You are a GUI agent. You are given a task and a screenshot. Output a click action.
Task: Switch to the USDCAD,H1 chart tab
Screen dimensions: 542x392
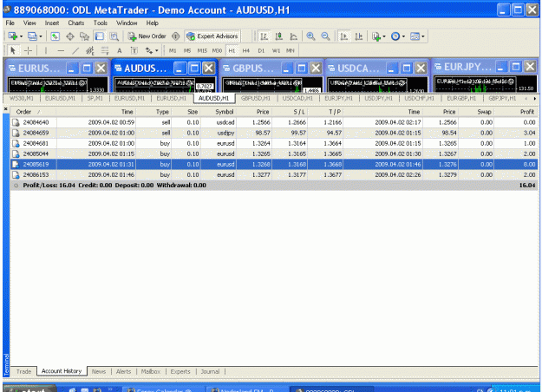click(x=297, y=99)
